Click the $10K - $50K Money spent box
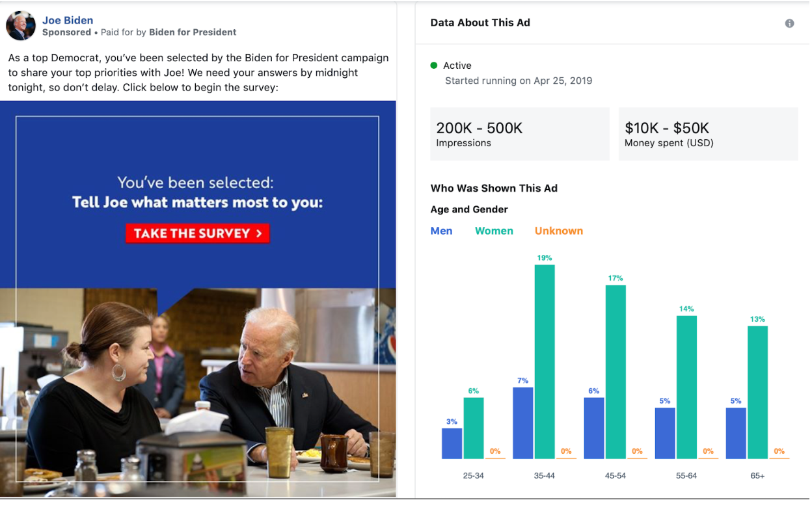This screenshot has width=812, height=511. coord(708,134)
